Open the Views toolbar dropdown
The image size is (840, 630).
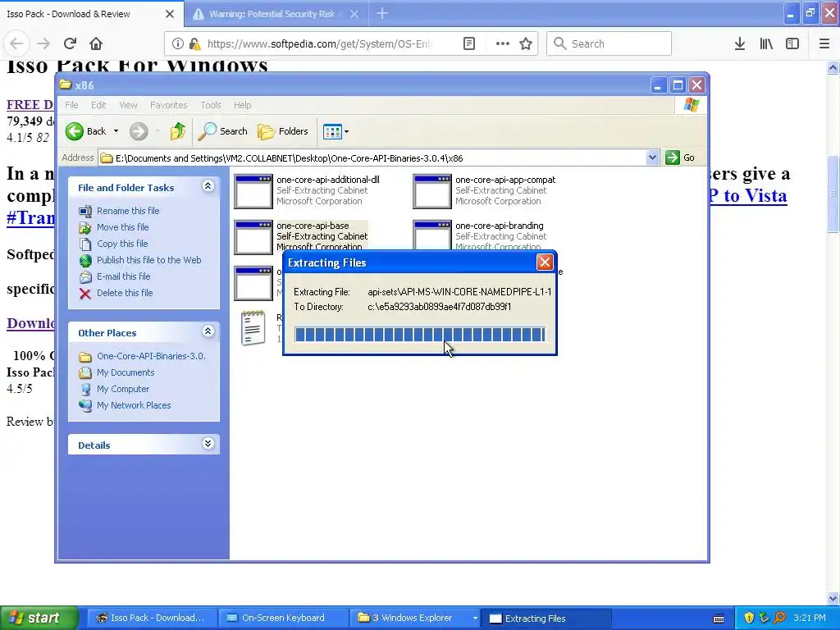[x=336, y=131]
